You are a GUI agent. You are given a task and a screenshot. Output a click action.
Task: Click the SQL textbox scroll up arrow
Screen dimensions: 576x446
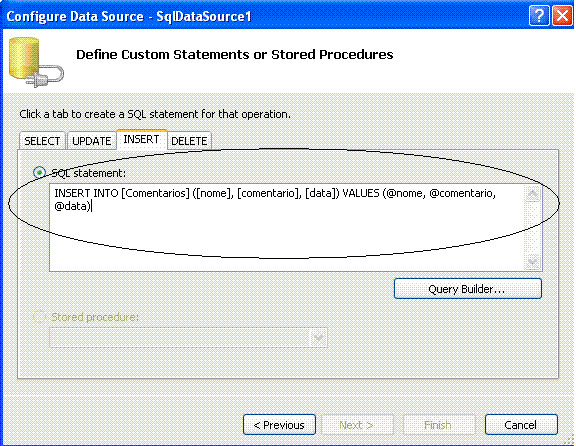click(533, 194)
